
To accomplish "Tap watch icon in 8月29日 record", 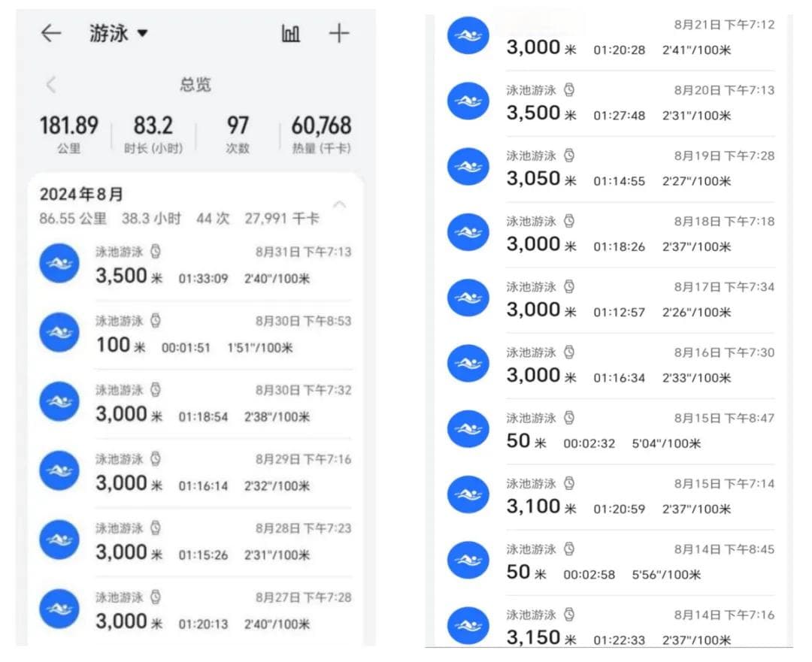I will tap(156, 458).
